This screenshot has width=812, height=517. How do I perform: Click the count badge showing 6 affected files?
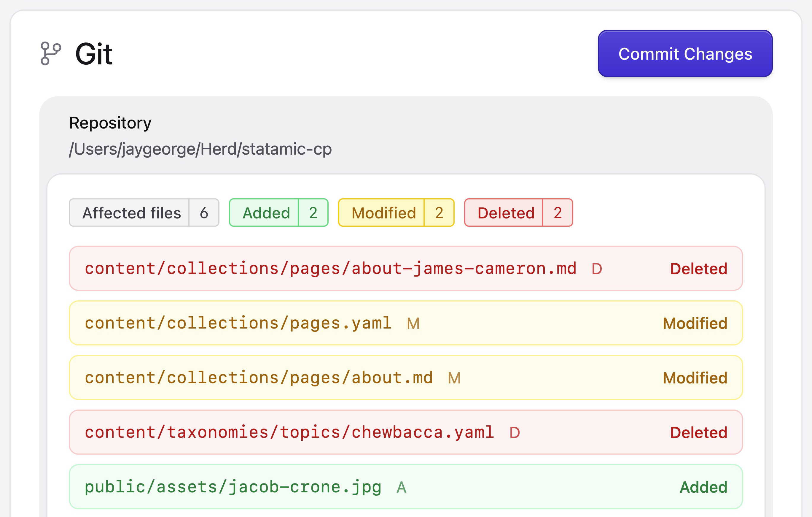204,212
